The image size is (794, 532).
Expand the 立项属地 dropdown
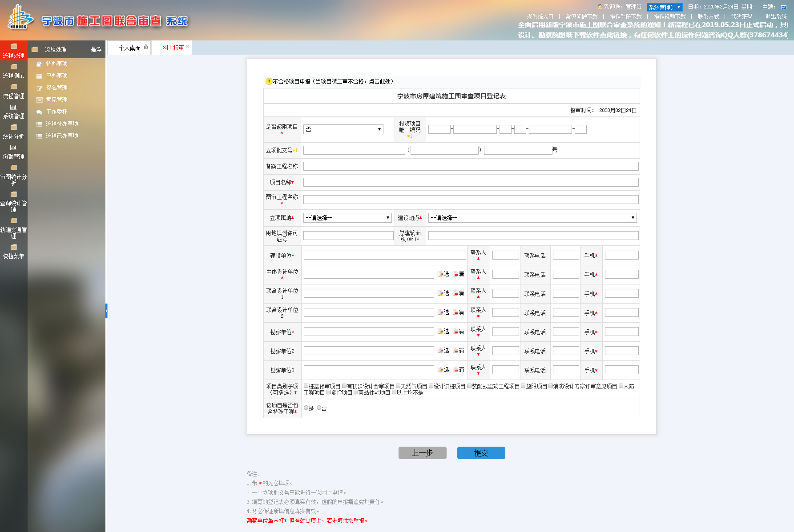coord(347,218)
